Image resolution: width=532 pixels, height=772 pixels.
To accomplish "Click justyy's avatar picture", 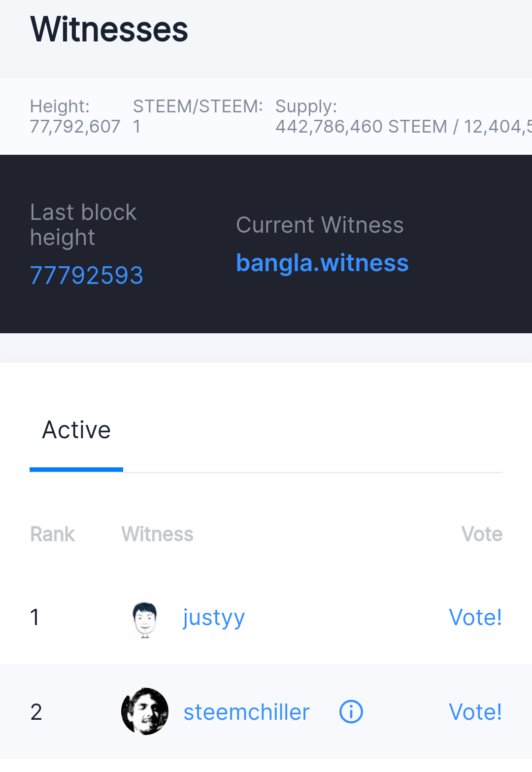I will pyautogui.click(x=145, y=618).
